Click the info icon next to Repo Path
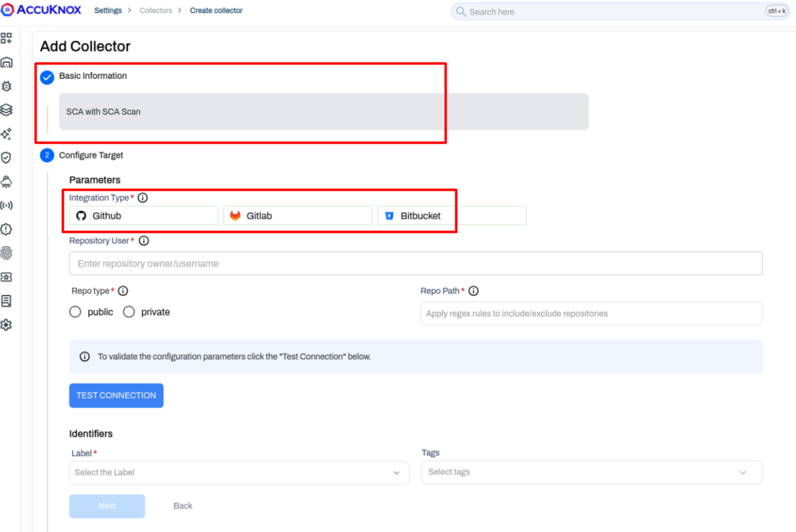 click(x=474, y=291)
